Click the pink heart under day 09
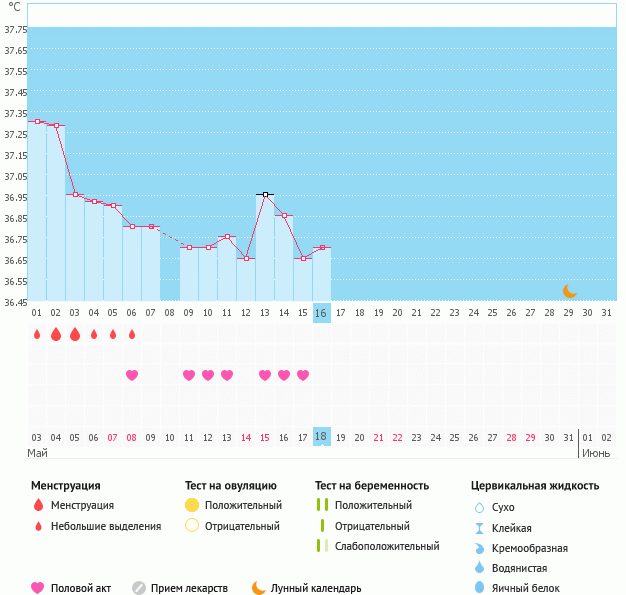626x595 pixels. [189, 375]
